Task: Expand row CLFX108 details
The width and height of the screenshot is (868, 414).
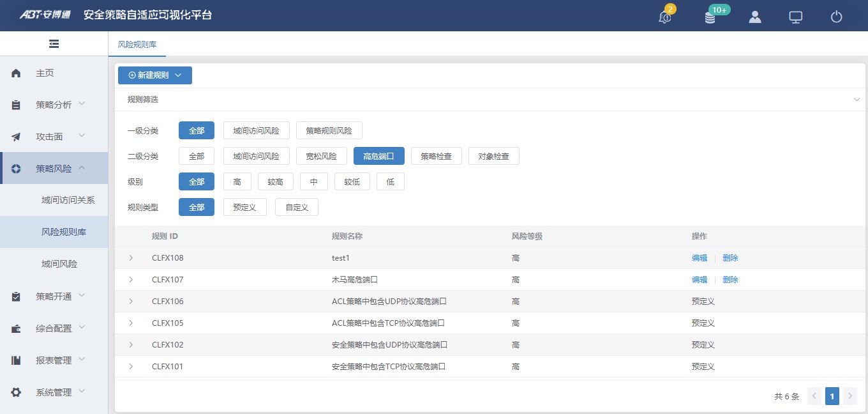Action: pos(131,258)
